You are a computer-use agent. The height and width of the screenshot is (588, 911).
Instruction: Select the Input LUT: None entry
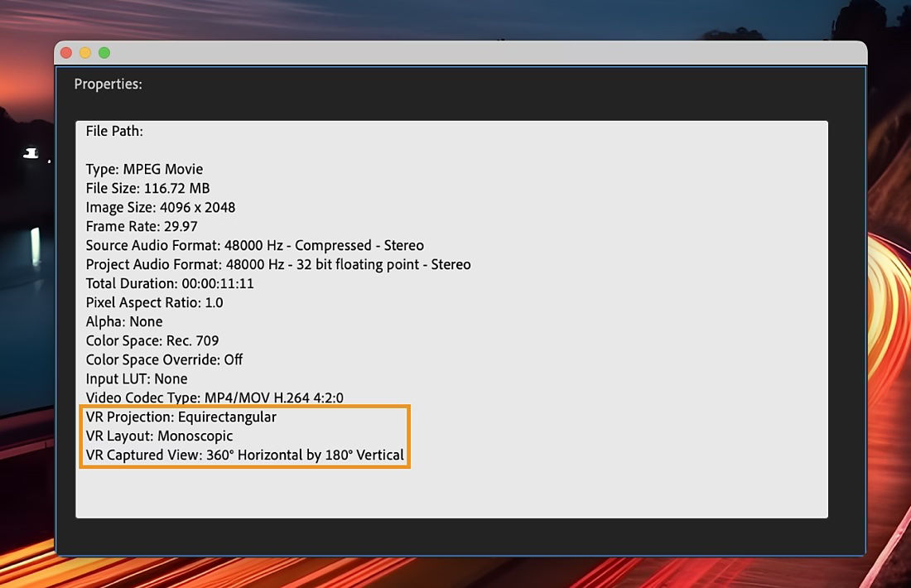pyautogui.click(x=137, y=378)
